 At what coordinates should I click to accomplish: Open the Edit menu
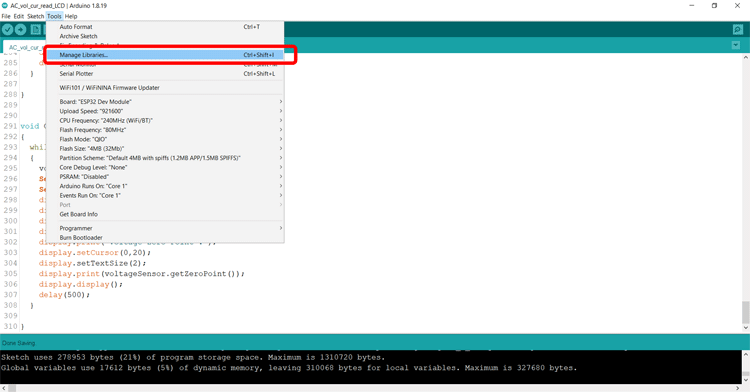tap(19, 16)
